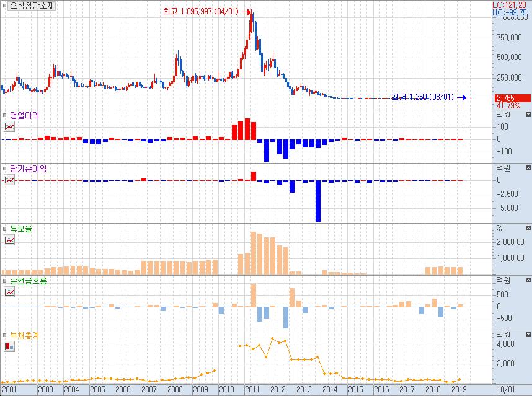Select the 당기순이익 indicator label

pyautogui.click(x=28, y=169)
